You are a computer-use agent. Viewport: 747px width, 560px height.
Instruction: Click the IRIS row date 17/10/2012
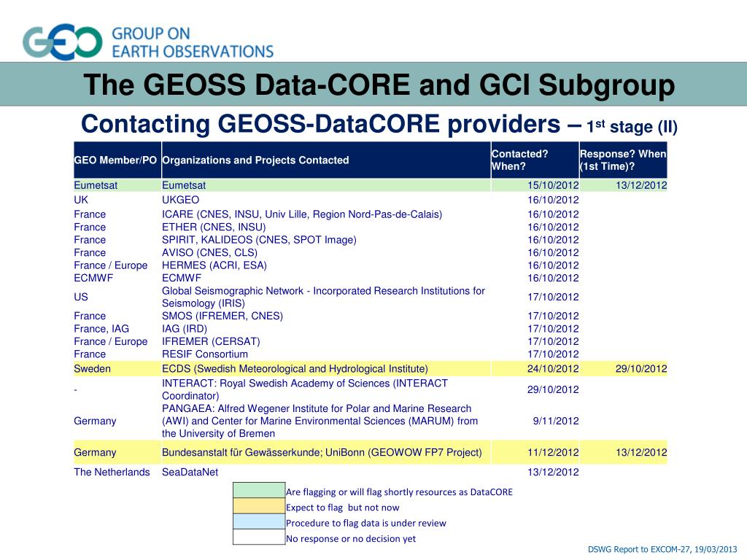(553, 297)
